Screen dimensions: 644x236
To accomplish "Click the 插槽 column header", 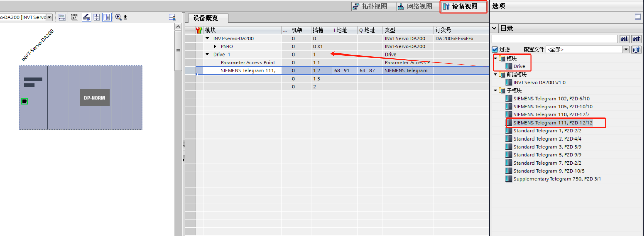I will click(321, 30).
